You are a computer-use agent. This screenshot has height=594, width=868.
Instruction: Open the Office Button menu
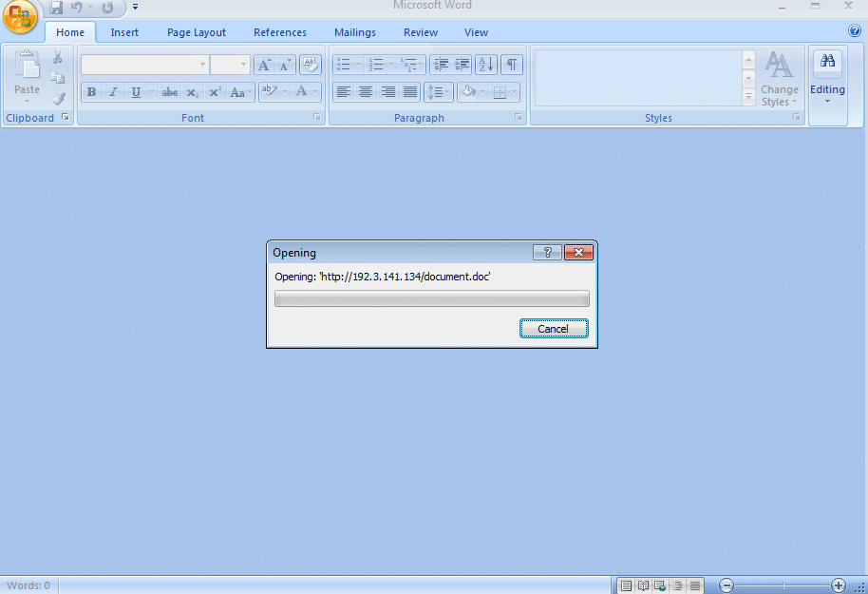20,16
